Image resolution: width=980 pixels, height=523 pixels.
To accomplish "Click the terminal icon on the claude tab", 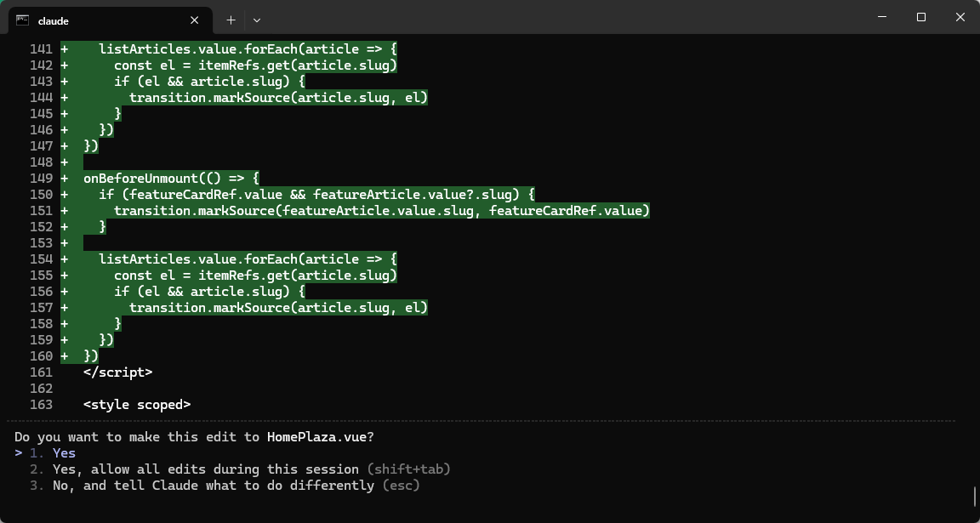I will (x=22, y=20).
